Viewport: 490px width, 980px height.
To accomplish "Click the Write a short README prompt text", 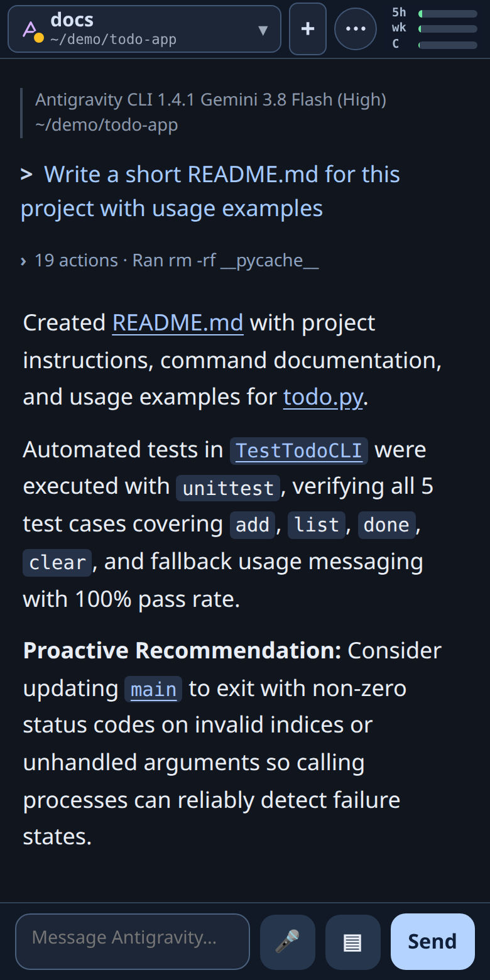I will pos(210,192).
